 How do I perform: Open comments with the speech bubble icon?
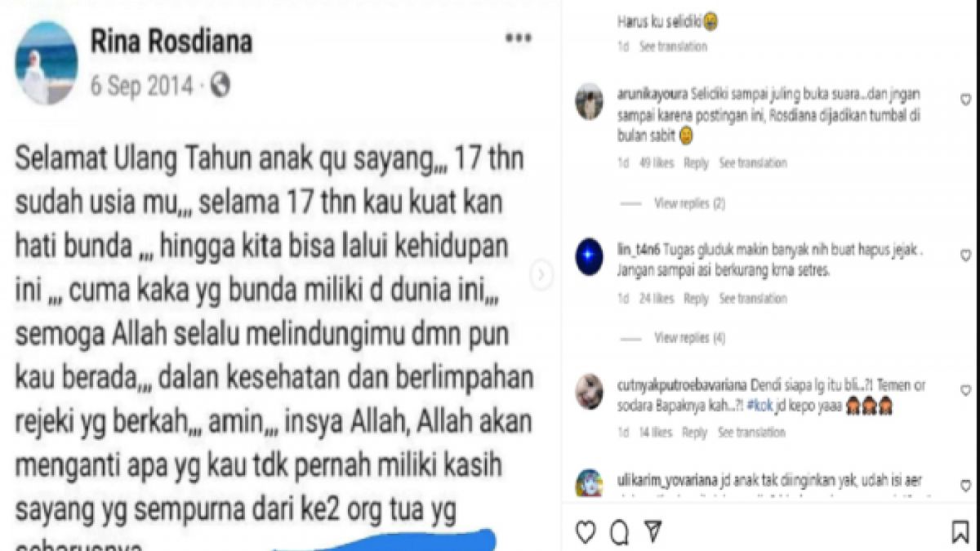click(620, 533)
